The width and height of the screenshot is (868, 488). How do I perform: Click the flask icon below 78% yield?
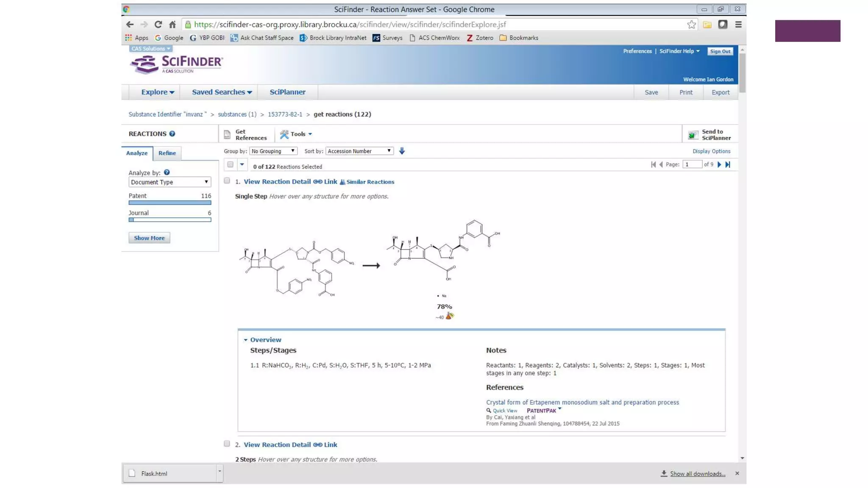click(449, 316)
